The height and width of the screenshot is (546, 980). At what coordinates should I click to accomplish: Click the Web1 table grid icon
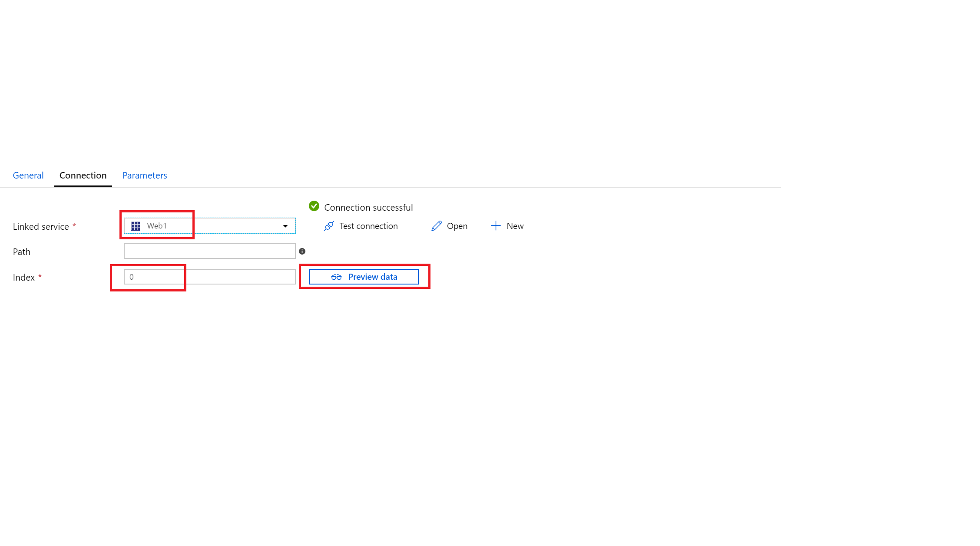pos(136,226)
